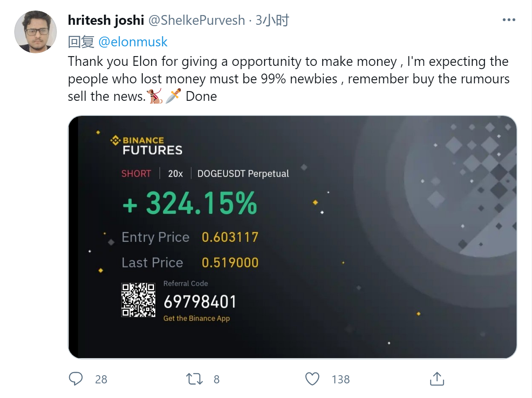The image size is (532, 398).
Task: Click the hritesh joshi profile avatar
Action: 36,32
